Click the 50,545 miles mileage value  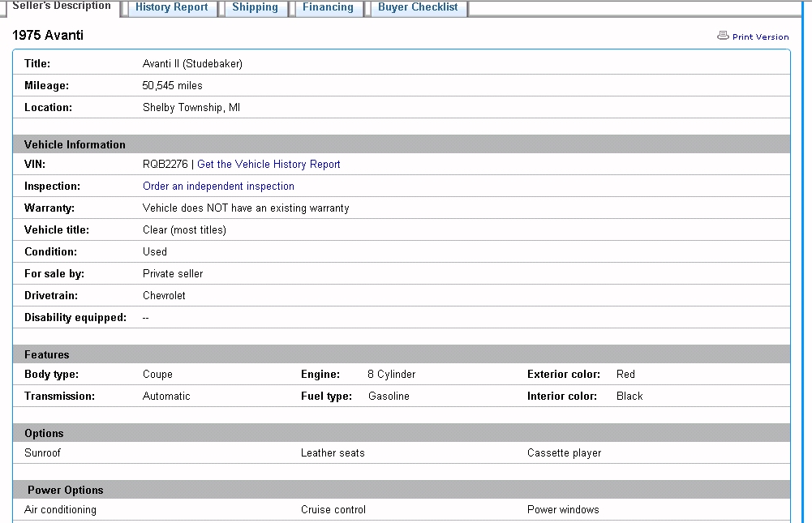(x=173, y=85)
